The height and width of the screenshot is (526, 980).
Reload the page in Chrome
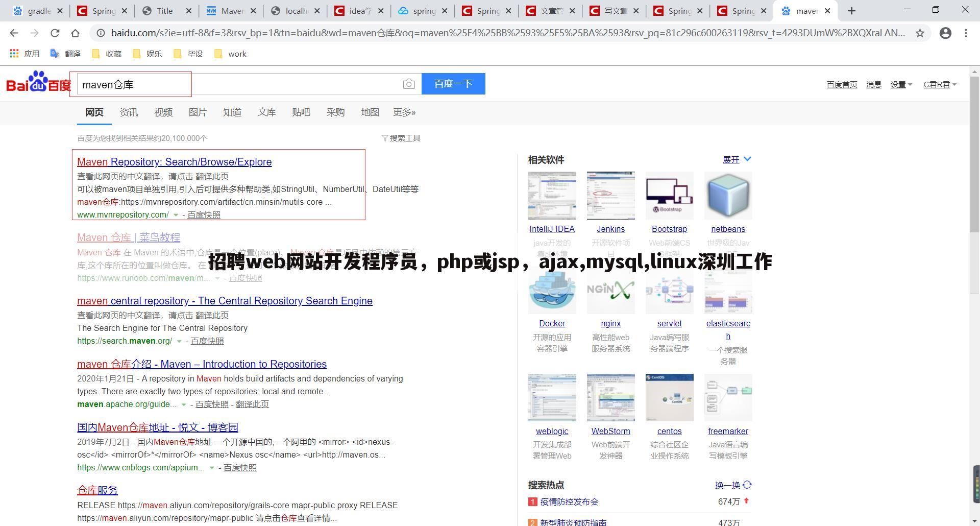pos(55,33)
